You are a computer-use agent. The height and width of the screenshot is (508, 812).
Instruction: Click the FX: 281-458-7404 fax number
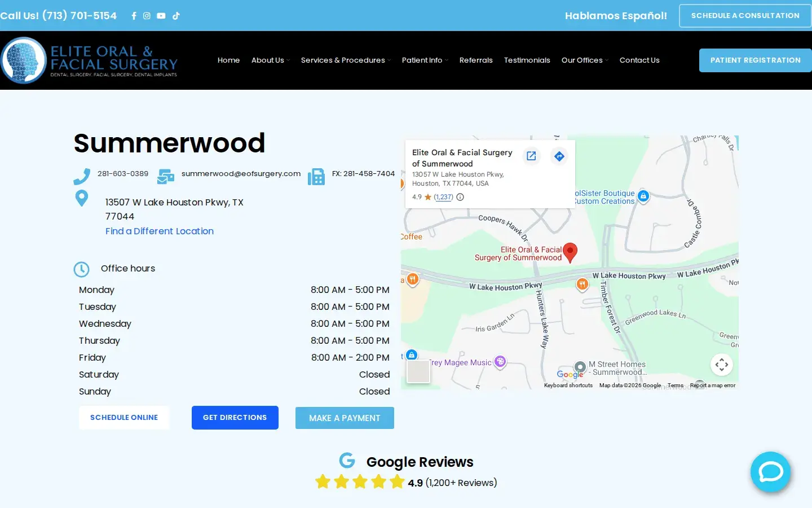point(363,174)
